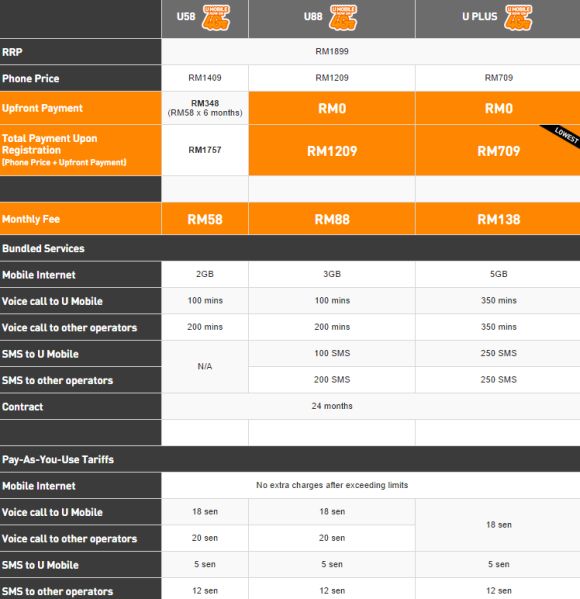Click U88's 200 mins to other operators
This screenshot has width=580, height=599.
(332, 327)
